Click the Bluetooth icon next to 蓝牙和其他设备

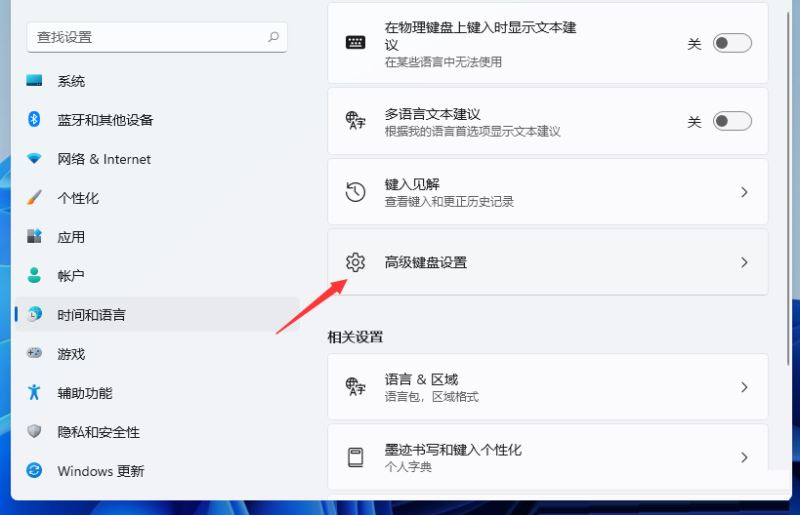click(x=34, y=119)
